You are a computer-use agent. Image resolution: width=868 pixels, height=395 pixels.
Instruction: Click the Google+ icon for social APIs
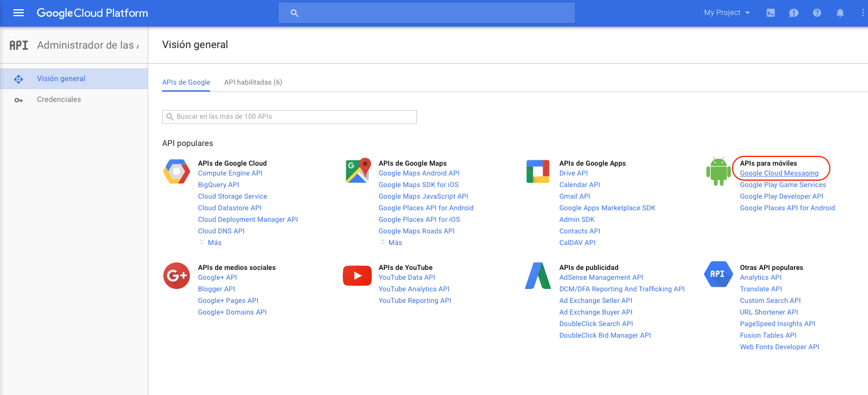tap(176, 275)
